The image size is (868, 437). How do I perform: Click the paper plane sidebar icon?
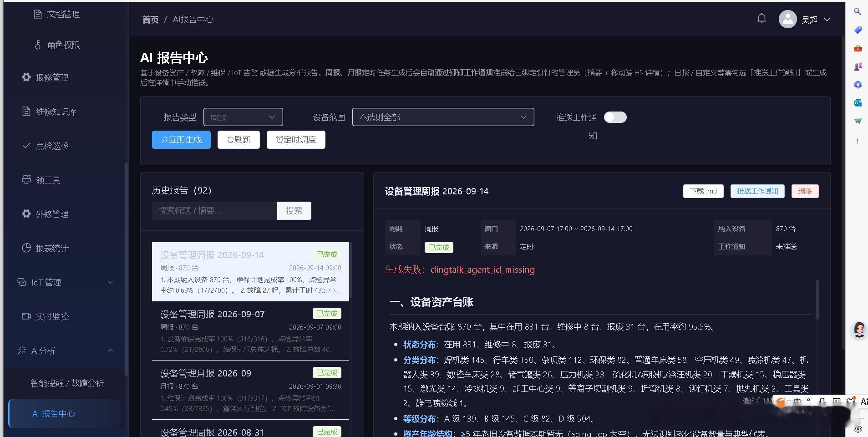[858, 121]
